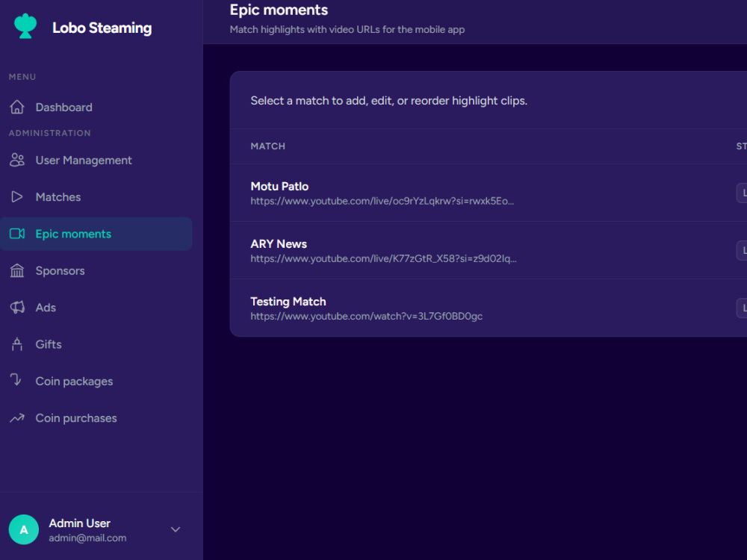Click the Lobo Steaming brand title
The image size is (747, 560).
[x=102, y=28]
